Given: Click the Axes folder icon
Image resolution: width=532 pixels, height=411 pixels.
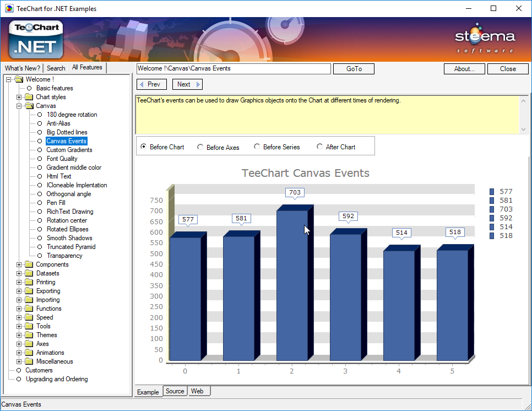Looking at the screenshot, I should click(29, 344).
